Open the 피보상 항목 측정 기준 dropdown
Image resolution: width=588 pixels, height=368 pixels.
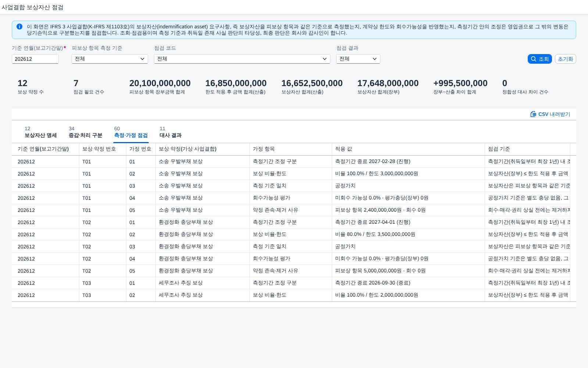pos(110,59)
